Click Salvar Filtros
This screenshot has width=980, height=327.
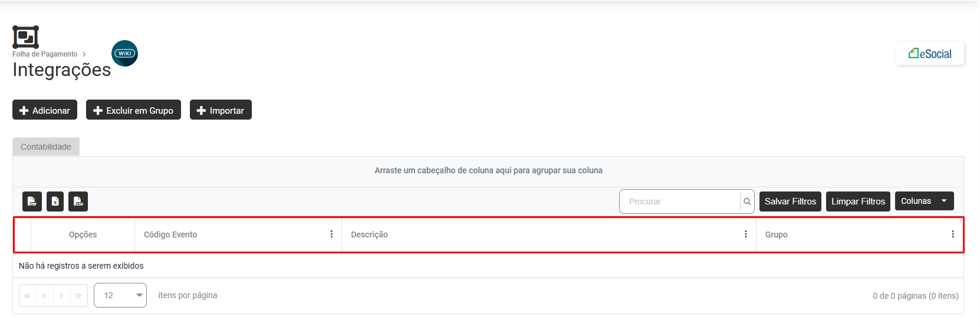(790, 202)
